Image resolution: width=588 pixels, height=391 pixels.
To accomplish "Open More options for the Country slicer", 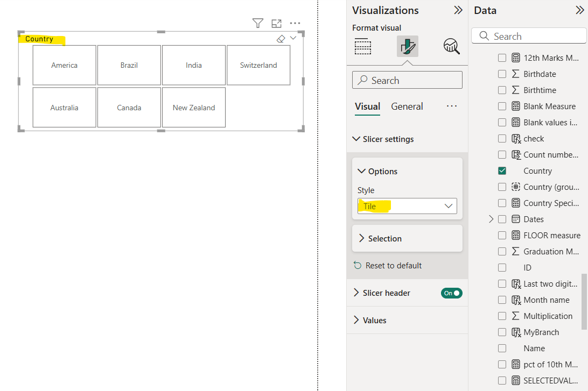I will (x=295, y=23).
